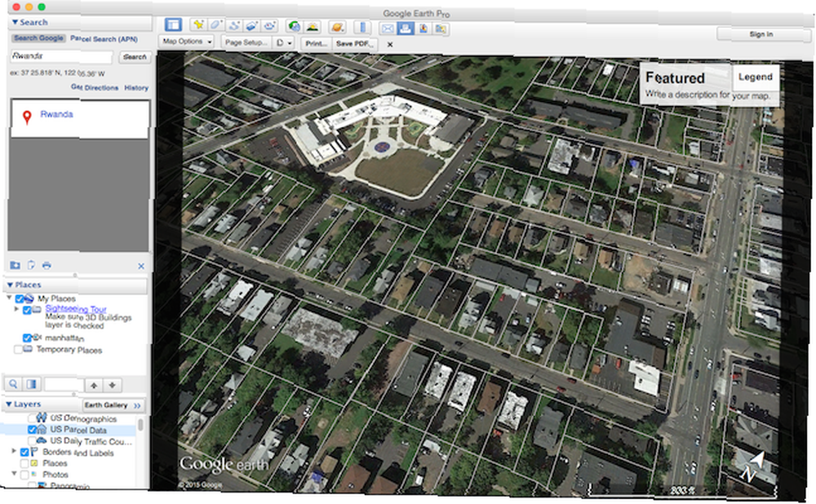The height and width of the screenshot is (504, 816).
Task: Record a tour from the toolbar
Action: [269, 25]
